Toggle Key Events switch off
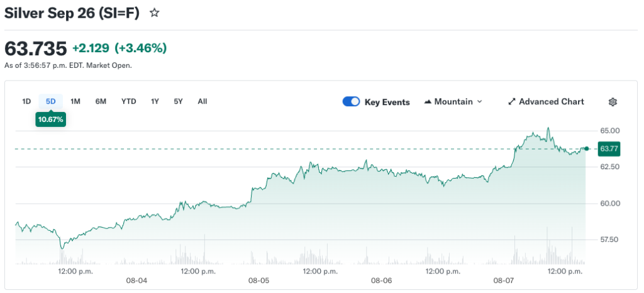This screenshot has width=644, height=293. [351, 102]
